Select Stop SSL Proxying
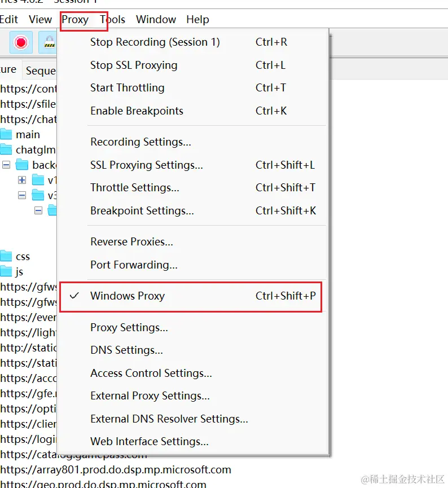 click(193, 65)
